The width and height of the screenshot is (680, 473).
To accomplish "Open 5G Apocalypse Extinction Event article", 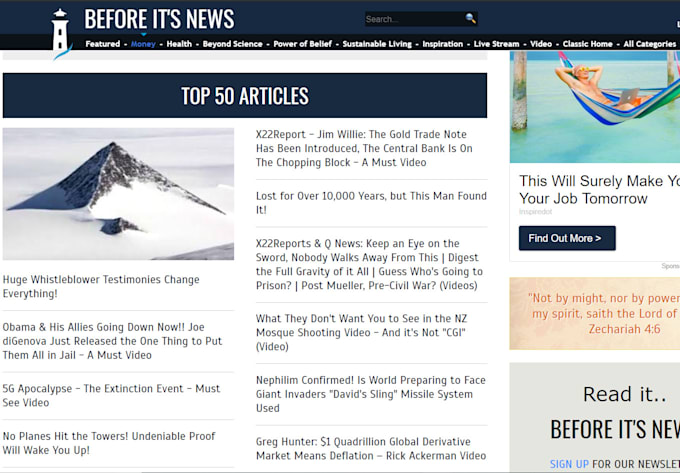I will click(x=111, y=395).
